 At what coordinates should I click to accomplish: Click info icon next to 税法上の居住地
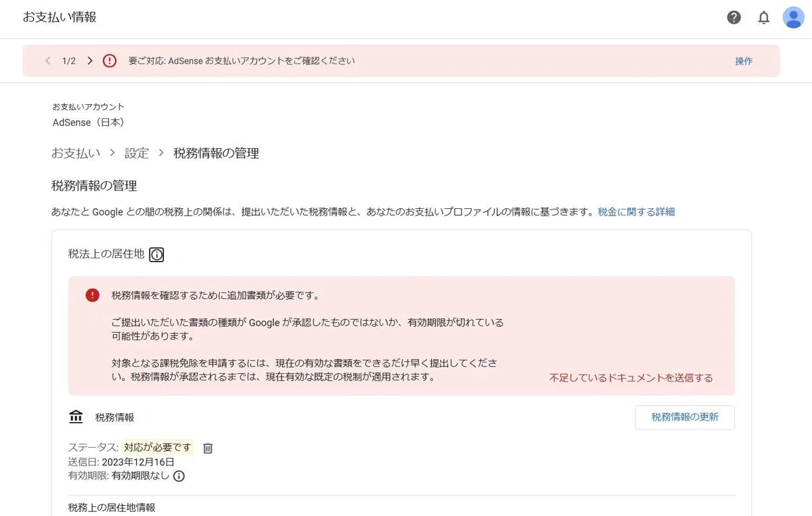pos(156,254)
